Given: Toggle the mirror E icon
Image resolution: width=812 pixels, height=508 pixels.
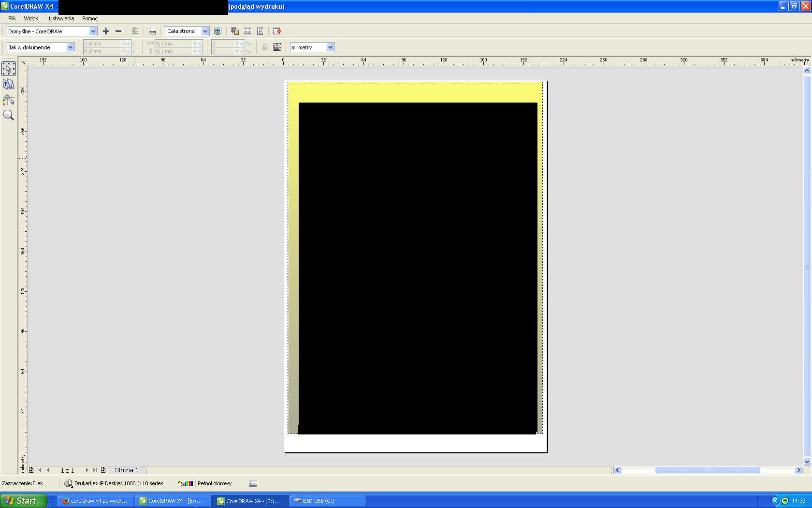Looking at the screenshot, I should pyautogui.click(x=260, y=31).
